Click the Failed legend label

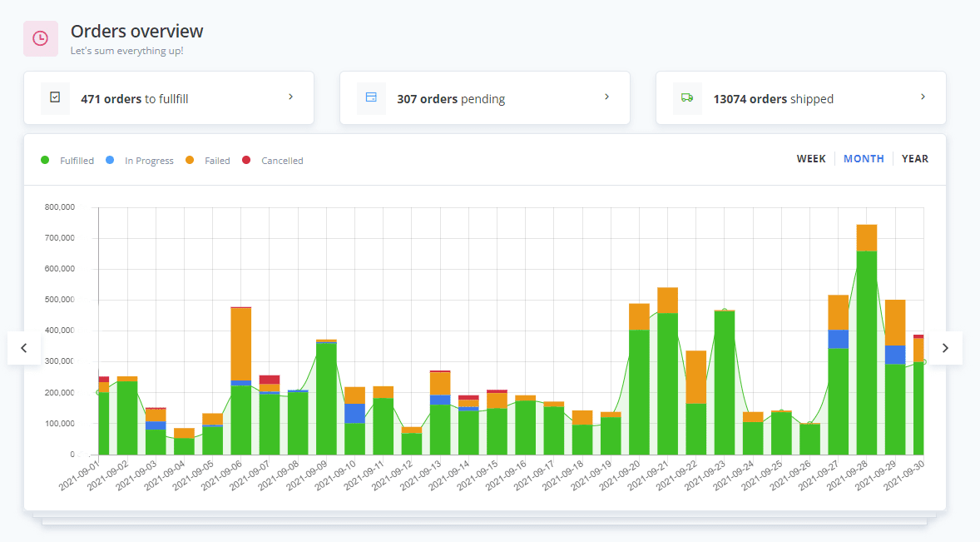click(217, 161)
